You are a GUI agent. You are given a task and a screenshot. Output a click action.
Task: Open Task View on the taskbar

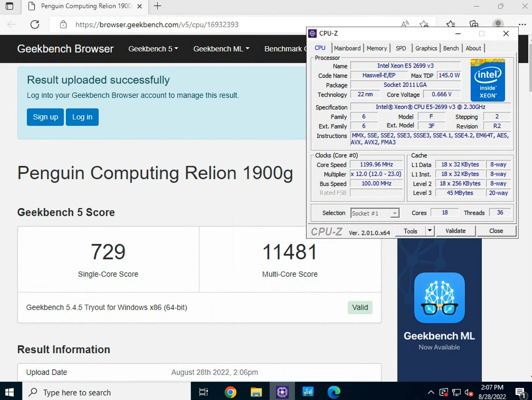point(203,392)
